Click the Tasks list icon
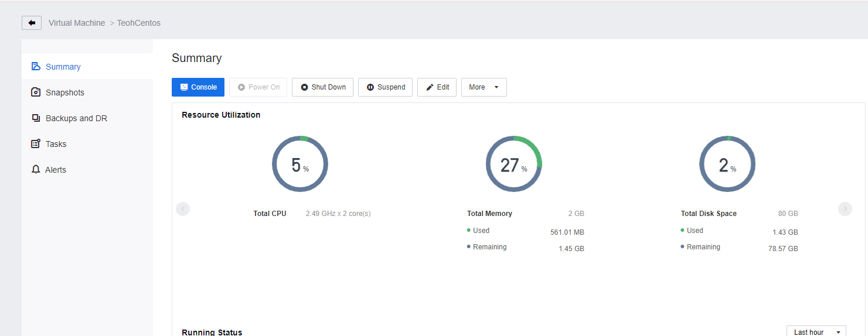This screenshot has height=336, width=868. coord(36,144)
